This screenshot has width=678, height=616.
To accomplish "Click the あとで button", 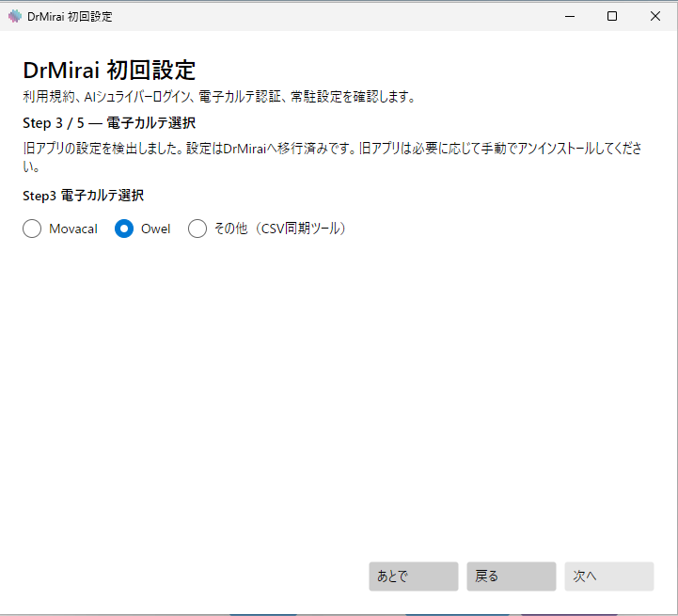I will [x=414, y=577].
